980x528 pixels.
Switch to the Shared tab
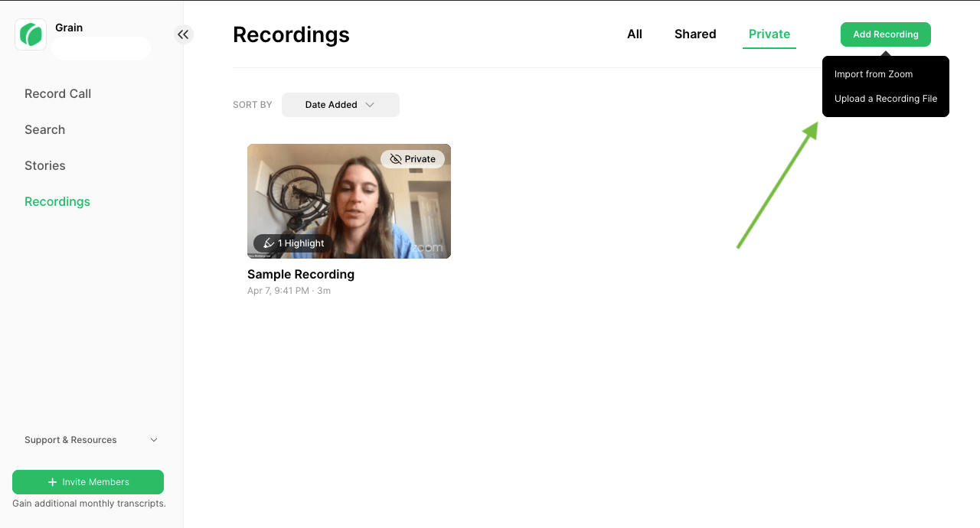pyautogui.click(x=694, y=34)
